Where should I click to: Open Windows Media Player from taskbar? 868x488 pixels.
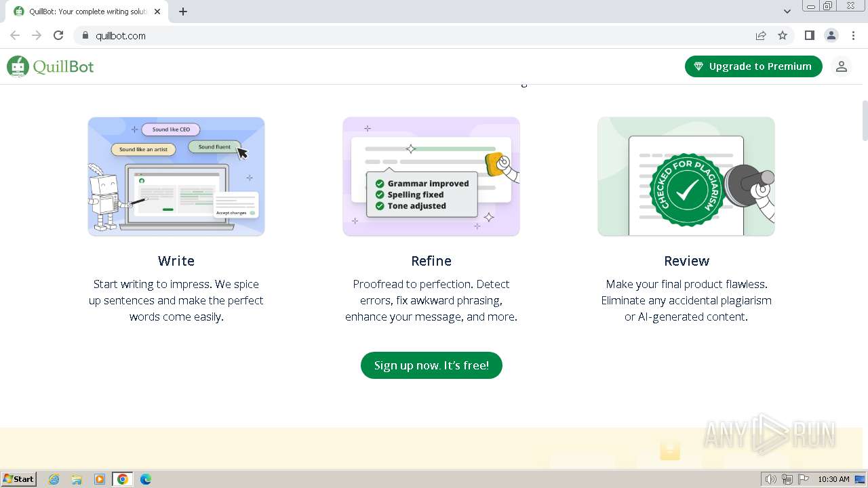tap(100, 479)
